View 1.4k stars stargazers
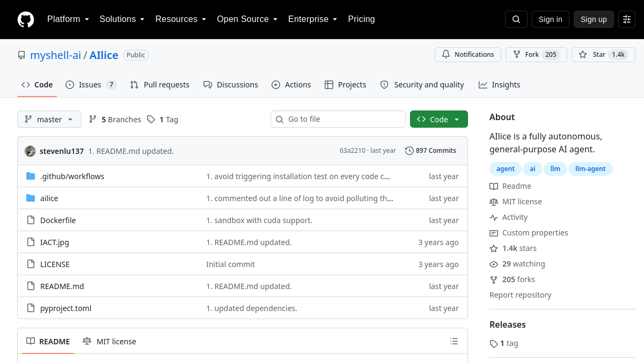Viewport: 644px width, 362px height. pos(513,248)
